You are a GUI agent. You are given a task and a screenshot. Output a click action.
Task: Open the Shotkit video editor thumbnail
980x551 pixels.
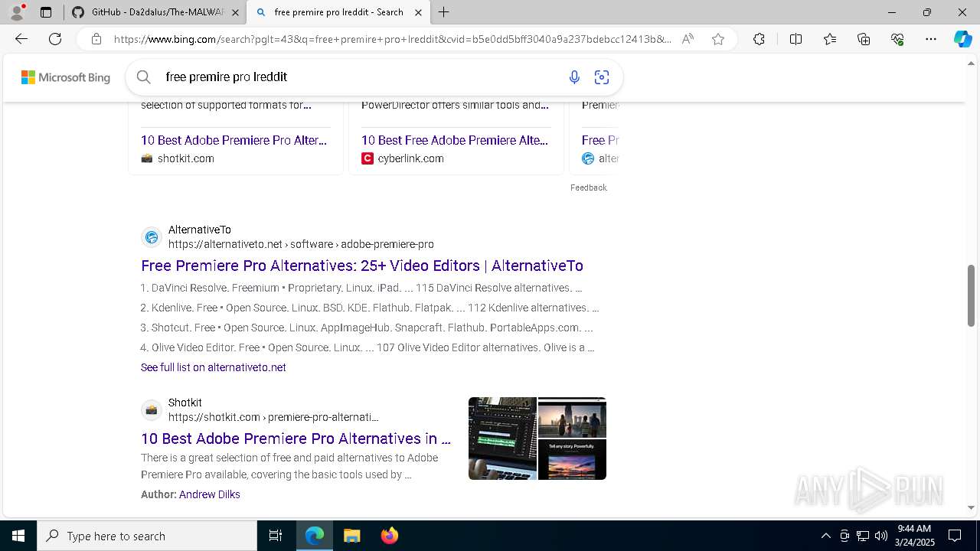point(502,439)
